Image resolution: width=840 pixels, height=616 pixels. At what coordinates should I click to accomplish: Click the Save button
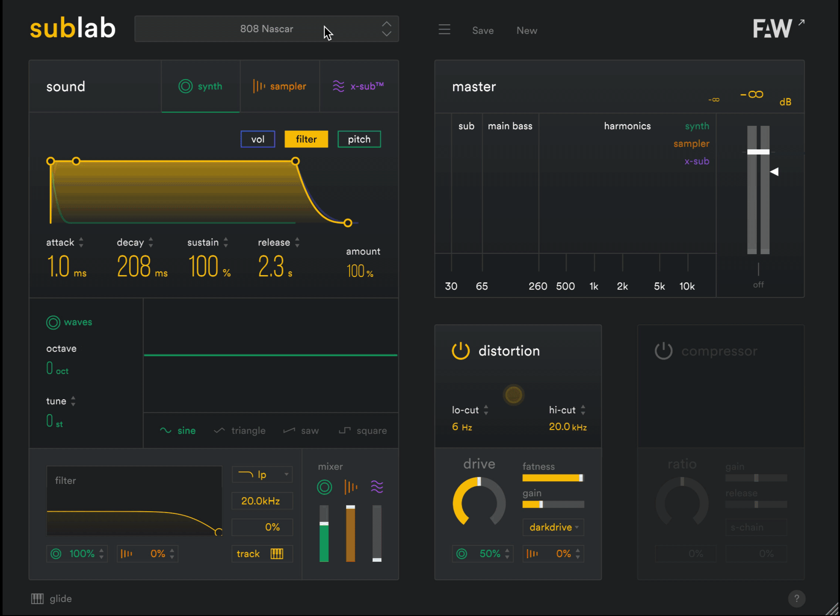(x=483, y=30)
